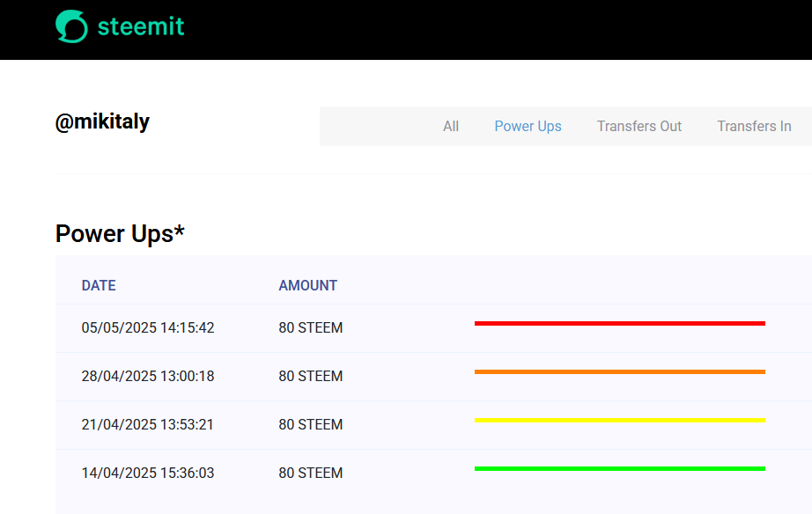Click the green bar line
812x514 pixels.
pyautogui.click(x=620, y=468)
